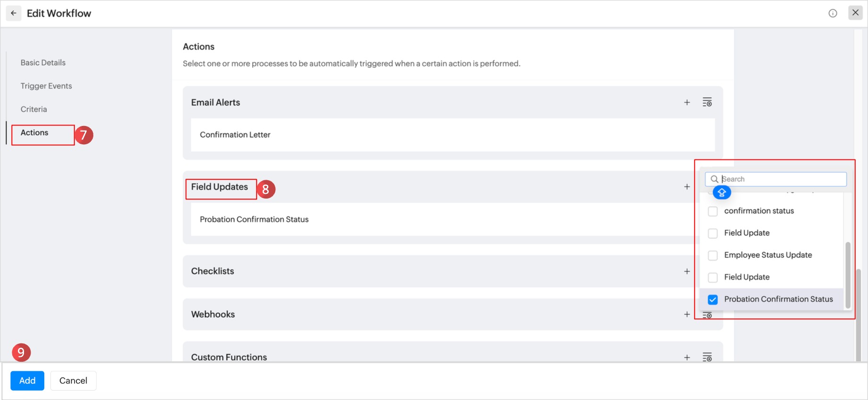Click plus icon in Webhooks row
Screen dimensions: 868x400
pos(687,314)
